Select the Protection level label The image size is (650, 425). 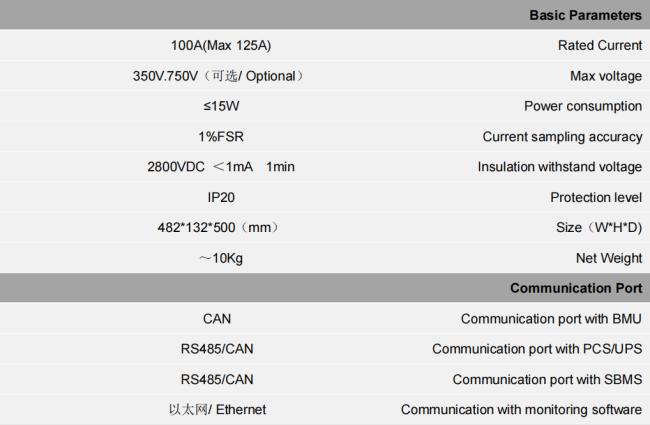596,197
